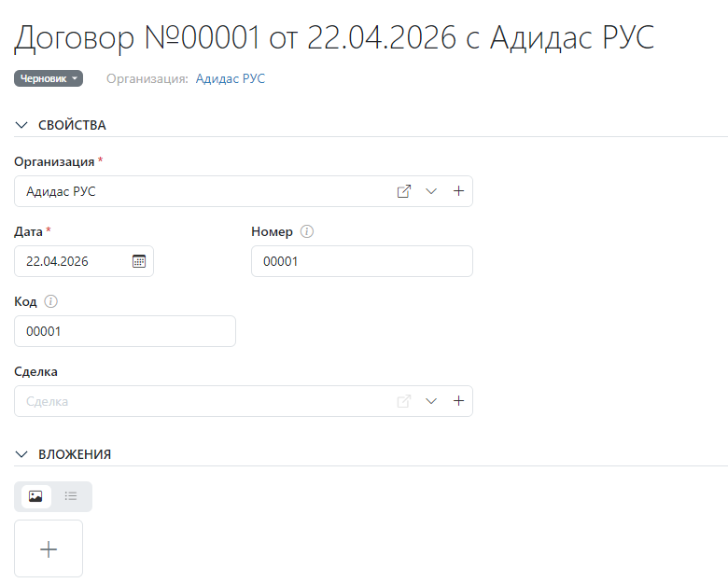Screen dimensions: 728x583
Task: Open the Адидас РУС organization link
Action: tap(230, 79)
